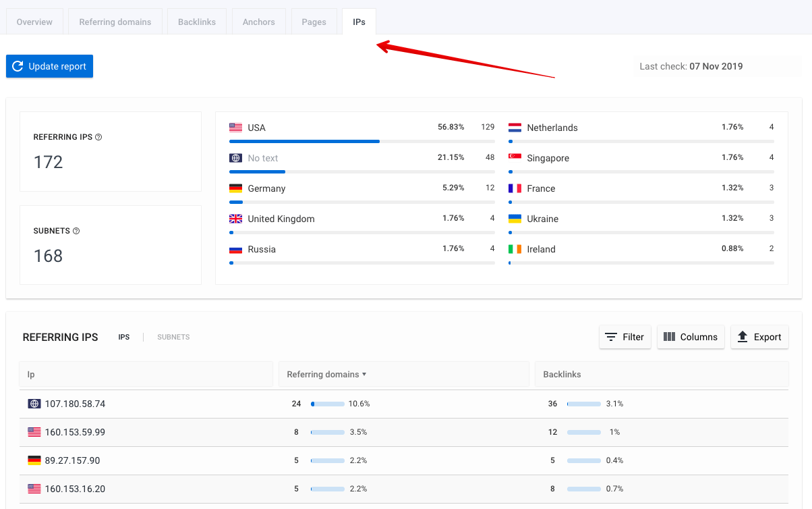The height and width of the screenshot is (509, 812).
Task: Click the Germany percentage bar
Action: coord(362,202)
